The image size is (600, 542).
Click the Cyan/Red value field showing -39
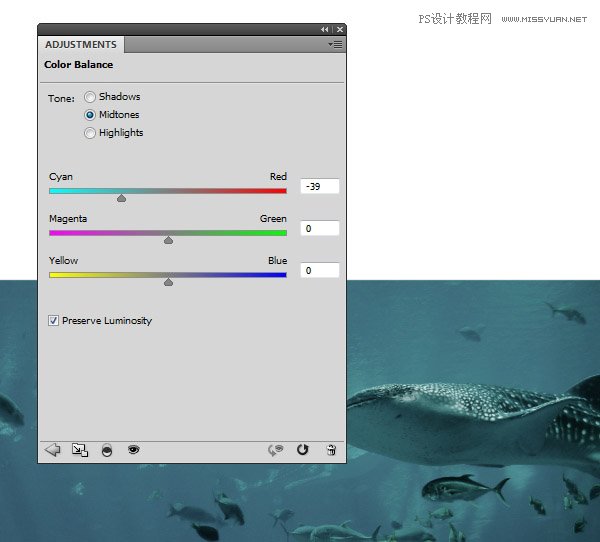pos(319,186)
